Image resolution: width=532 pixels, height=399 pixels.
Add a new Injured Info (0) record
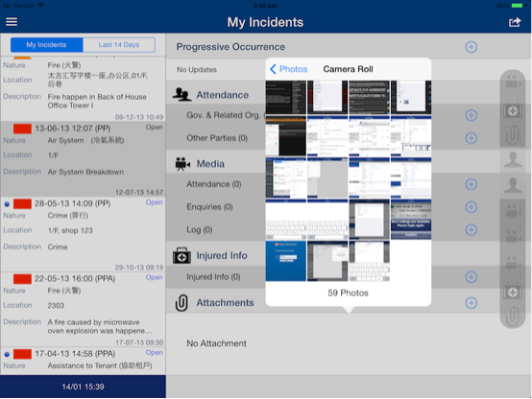point(471,276)
